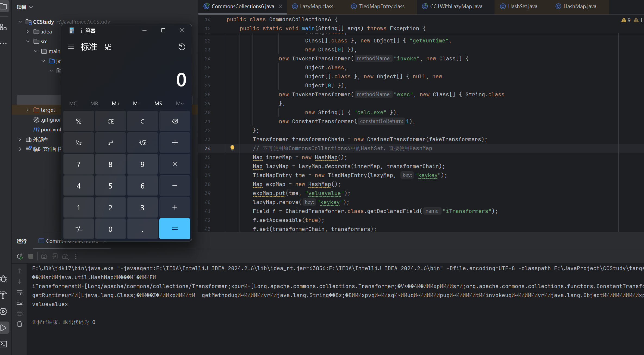Click the rerun program icon
The width and height of the screenshot is (644, 355).
tap(20, 256)
